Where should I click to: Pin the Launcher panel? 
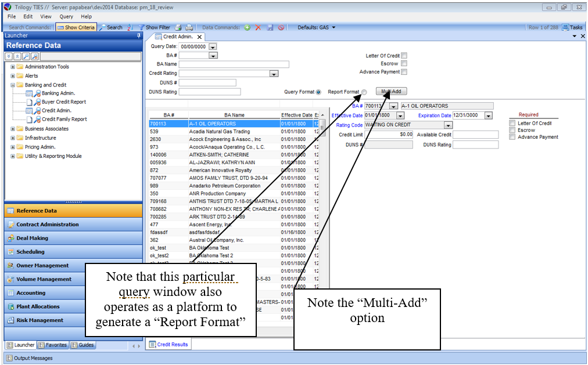click(x=138, y=35)
